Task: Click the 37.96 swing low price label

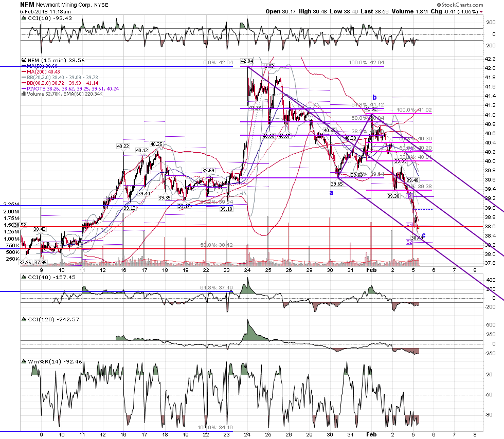Action: click(25, 263)
